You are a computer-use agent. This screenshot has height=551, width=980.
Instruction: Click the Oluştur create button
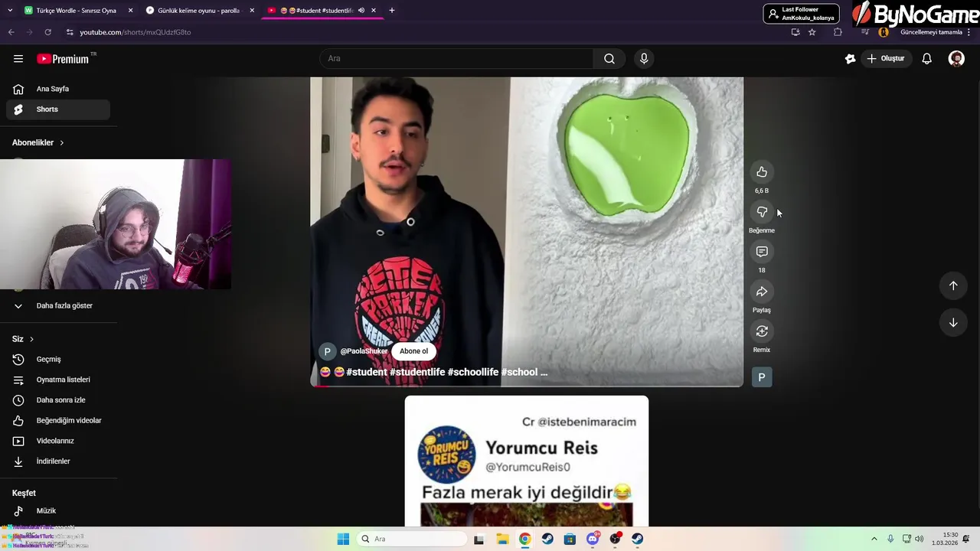point(886,59)
